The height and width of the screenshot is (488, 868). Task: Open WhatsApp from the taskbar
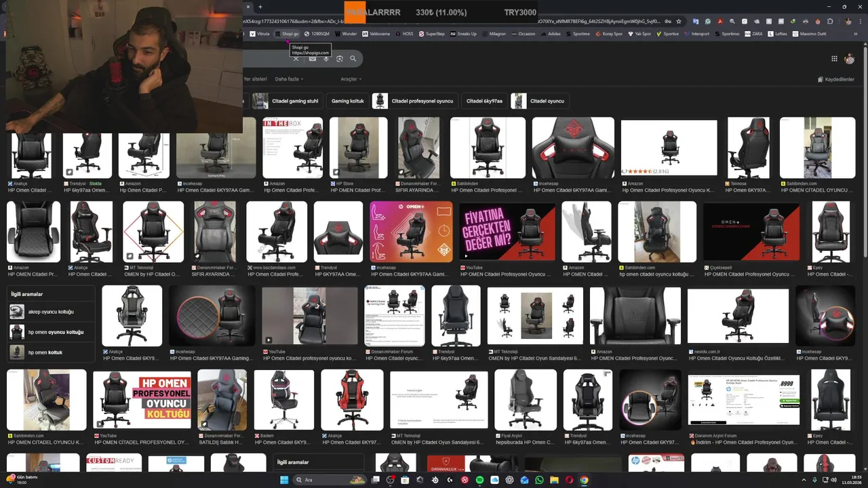pyautogui.click(x=539, y=480)
